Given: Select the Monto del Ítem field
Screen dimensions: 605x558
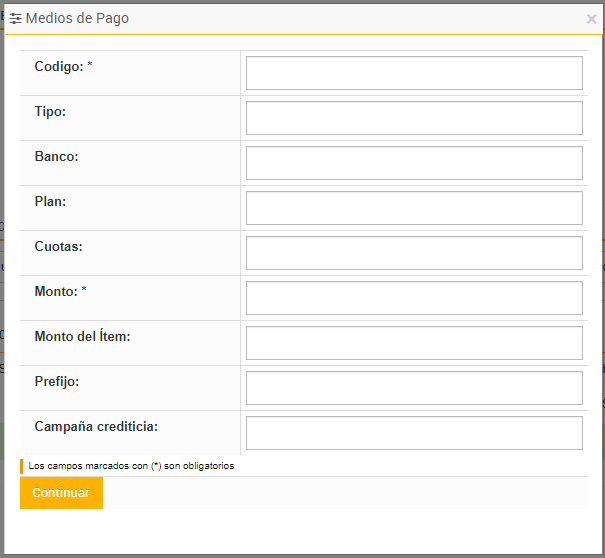Looking at the screenshot, I should (414, 343).
